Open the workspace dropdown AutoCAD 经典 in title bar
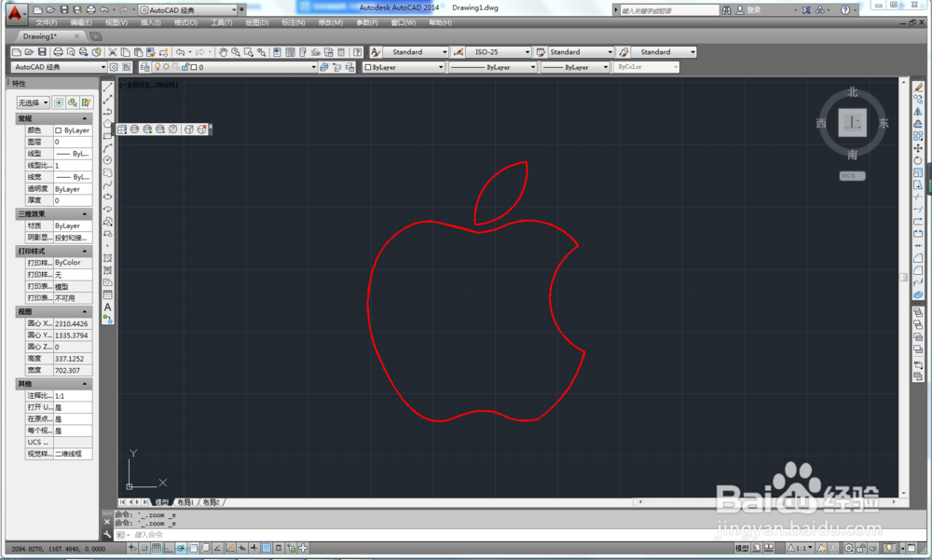Image resolution: width=932 pixels, height=560 pixels. (x=187, y=10)
